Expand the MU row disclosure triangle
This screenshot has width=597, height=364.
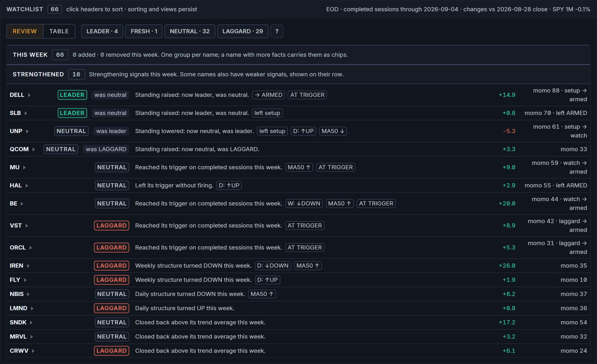[24, 167]
